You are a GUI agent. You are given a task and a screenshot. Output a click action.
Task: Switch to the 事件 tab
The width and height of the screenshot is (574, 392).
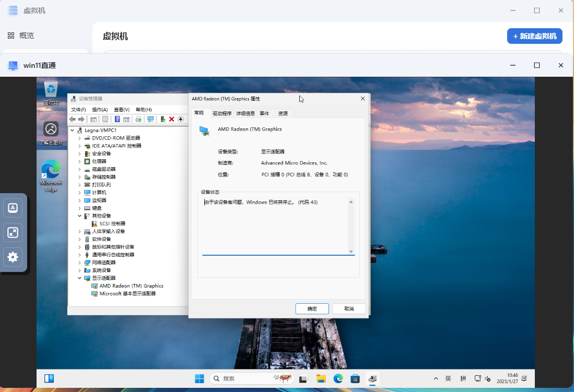point(264,113)
